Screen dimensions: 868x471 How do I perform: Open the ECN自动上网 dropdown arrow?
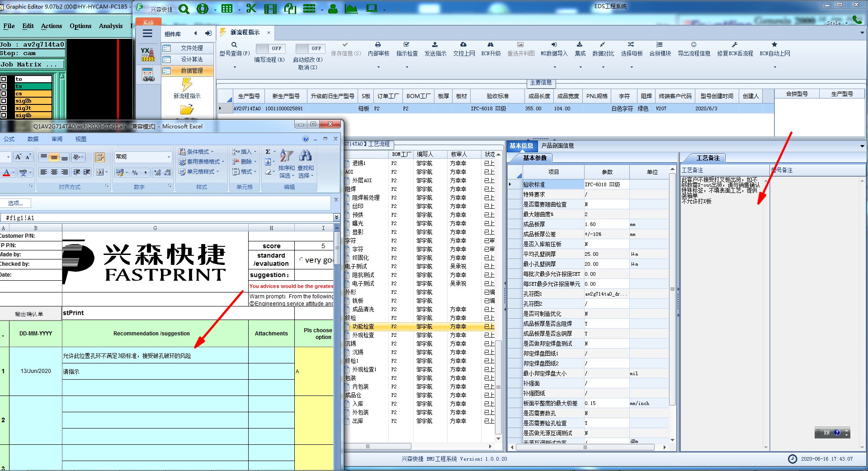point(775,67)
